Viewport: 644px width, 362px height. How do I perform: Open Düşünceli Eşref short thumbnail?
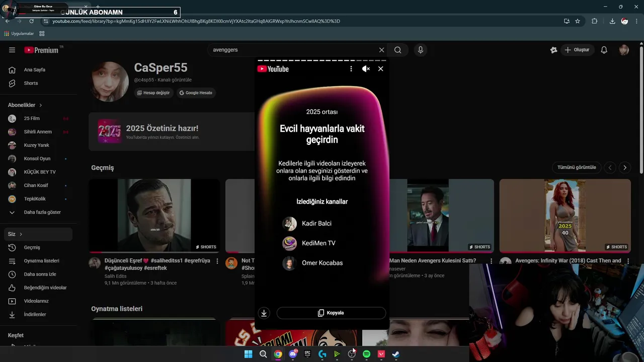tap(154, 216)
